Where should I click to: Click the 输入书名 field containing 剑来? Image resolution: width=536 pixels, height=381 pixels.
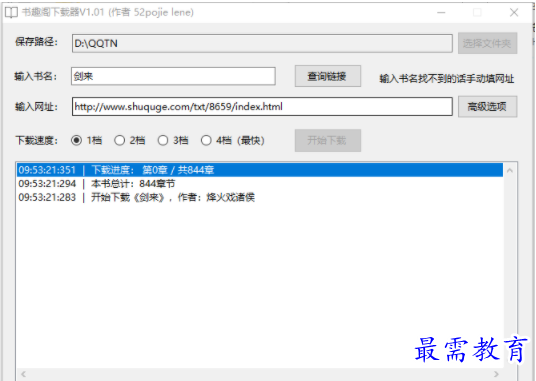coord(173,76)
